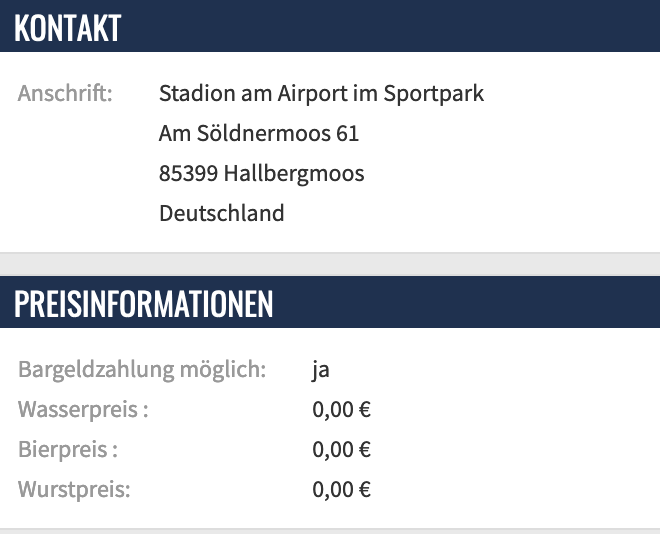Select the Wasserpreis value 0,00 €
This screenshot has width=660, height=534.
point(342,410)
